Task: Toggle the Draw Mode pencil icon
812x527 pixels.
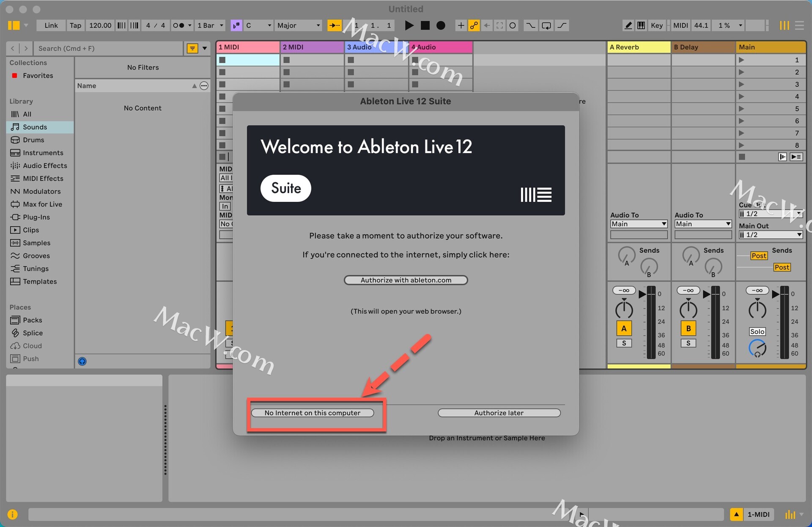Action: [628, 25]
